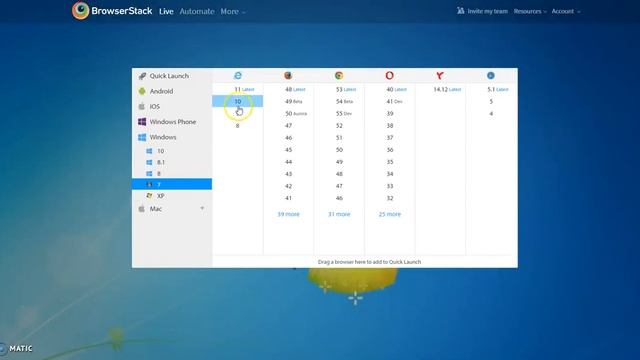Image resolution: width=640 pixels, height=360 pixels.
Task: Select the Internet Explorer browser icon
Action: [x=238, y=76]
